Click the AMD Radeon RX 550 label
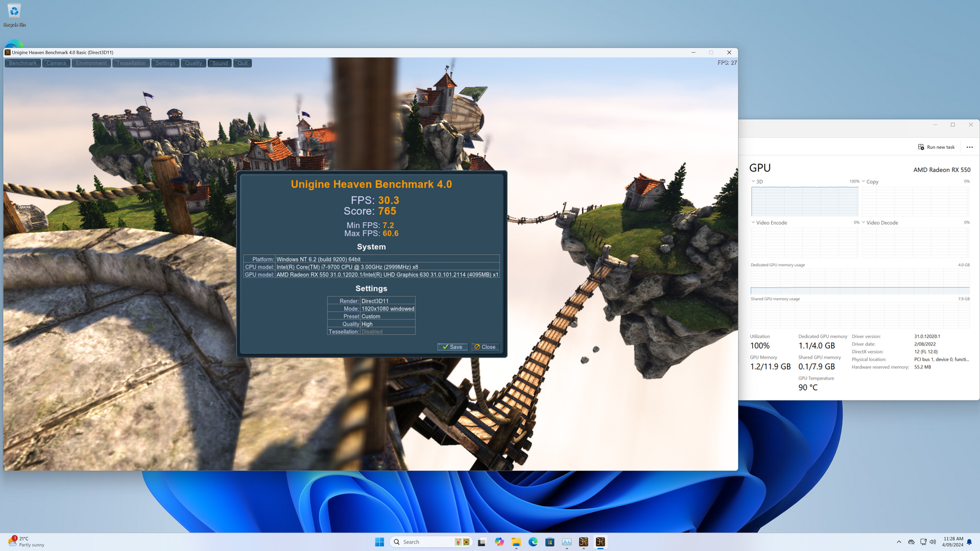This screenshot has height=551, width=980. [x=942, y=170]
